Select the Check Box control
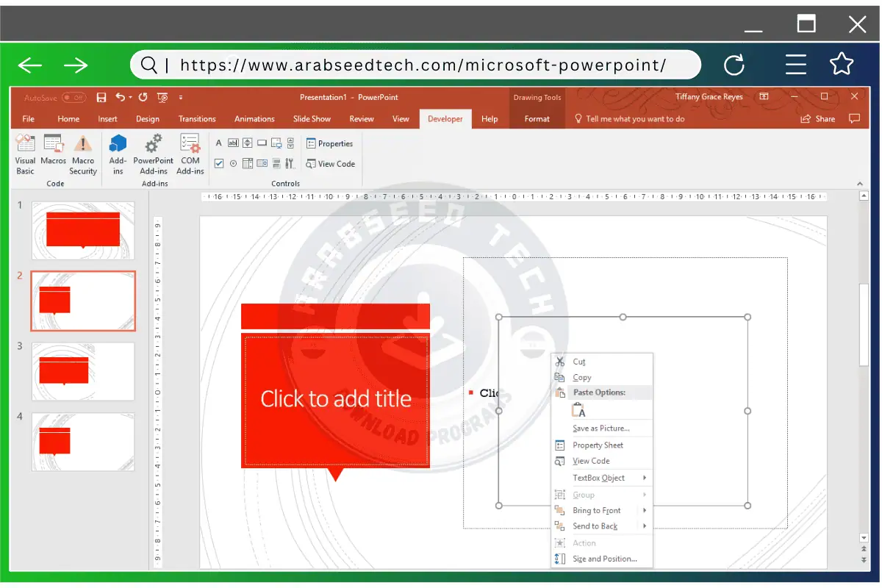 click(x=219, y=163)
